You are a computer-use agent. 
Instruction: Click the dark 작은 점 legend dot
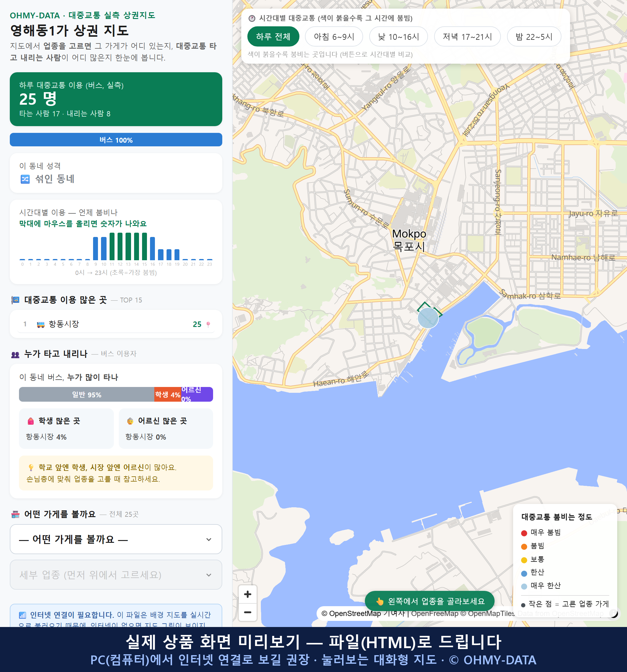pos(523,605)
